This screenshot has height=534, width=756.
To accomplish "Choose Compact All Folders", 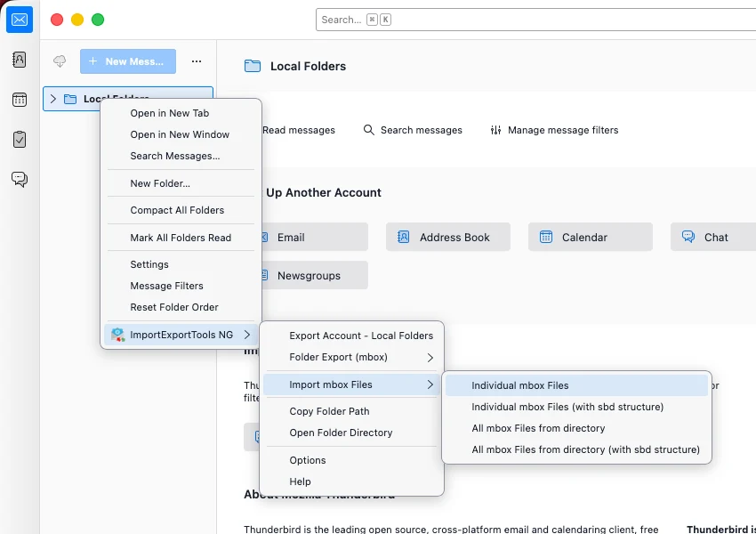I will coord(181,210).
